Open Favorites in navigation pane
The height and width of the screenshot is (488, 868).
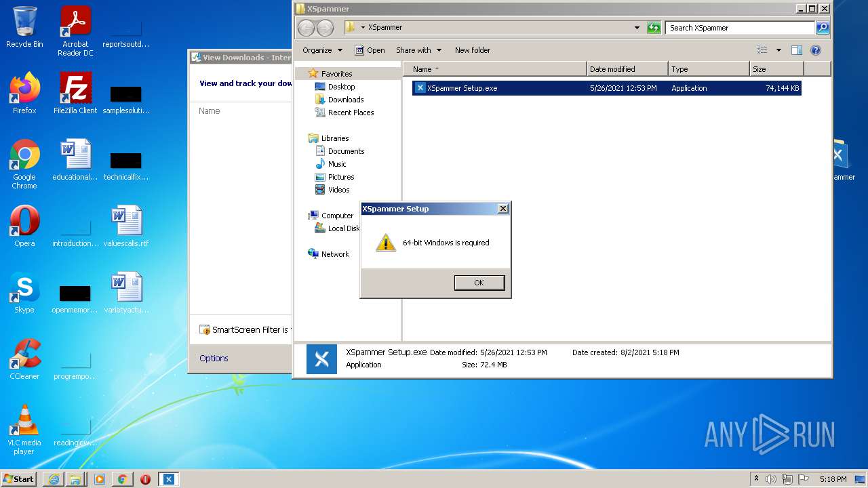pos(336,74)
